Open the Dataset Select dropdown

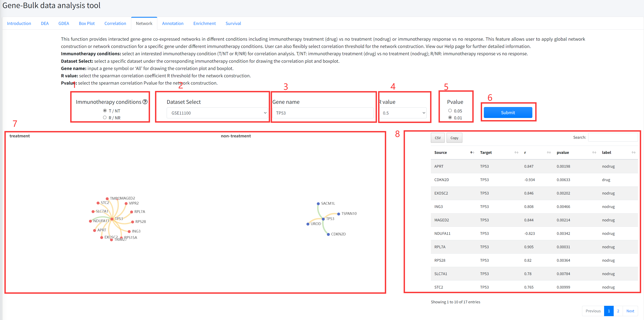coord(217,113)
